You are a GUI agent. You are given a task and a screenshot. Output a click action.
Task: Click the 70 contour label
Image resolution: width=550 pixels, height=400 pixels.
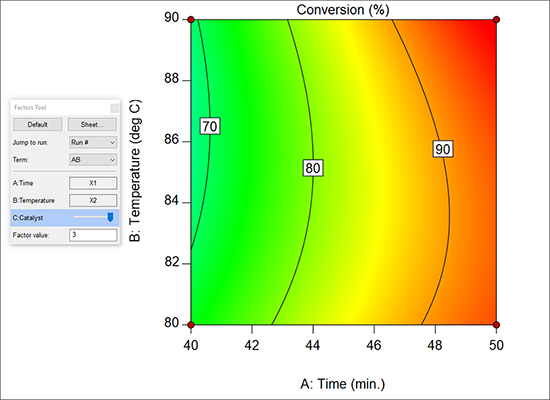(x=210, y=126)
